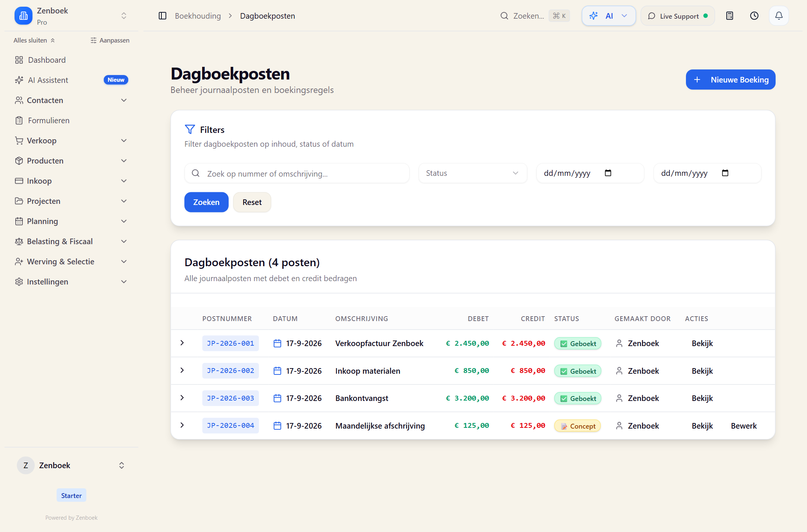Click calendar icon of second date field
Viewport: 807px width, 532px height.
pos(725,173)
